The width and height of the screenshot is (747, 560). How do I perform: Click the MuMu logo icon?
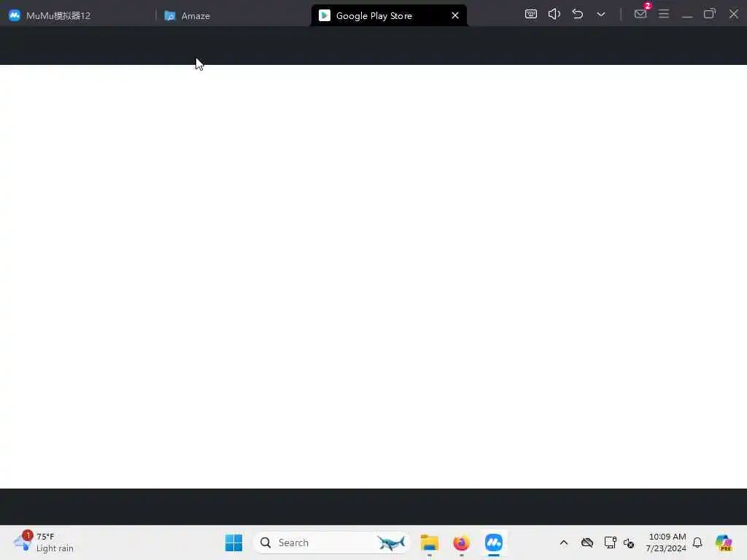[x=15, y=15]
